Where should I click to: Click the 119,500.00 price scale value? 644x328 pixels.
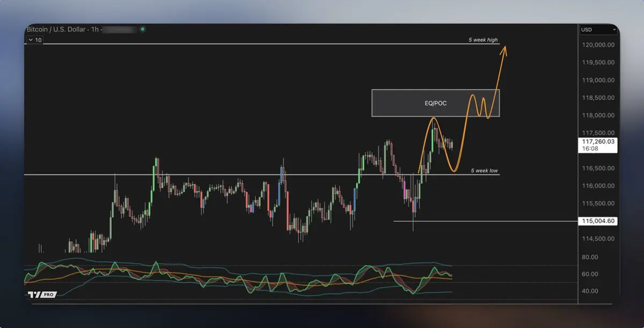[598, 62]
